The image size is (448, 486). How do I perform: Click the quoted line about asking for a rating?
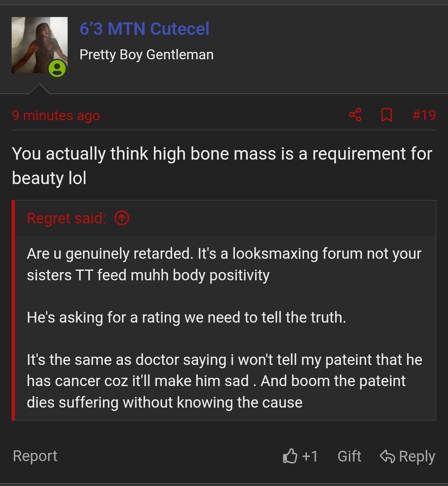pyautogui.click(x=186, y=317)
